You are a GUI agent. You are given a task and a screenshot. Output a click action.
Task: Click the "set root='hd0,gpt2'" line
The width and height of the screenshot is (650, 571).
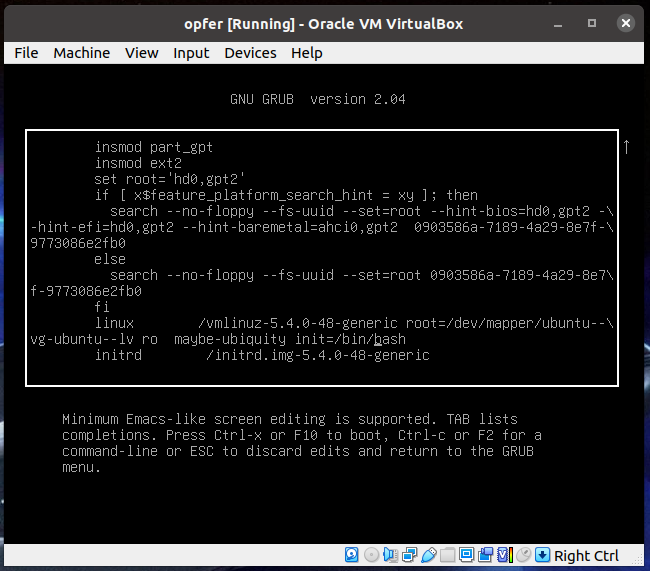point(170,179)
